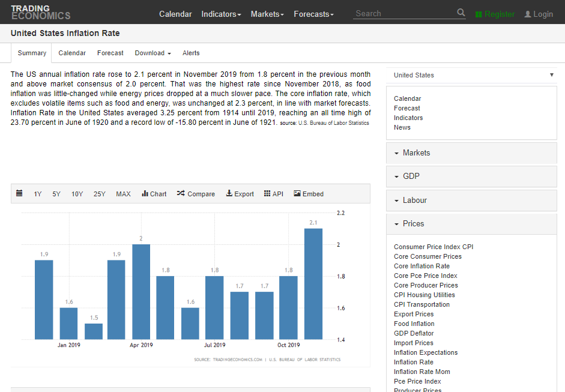Click the Compare shuffle icon
The width and height of the screenshot is (565, 392).
click(180, 194)
